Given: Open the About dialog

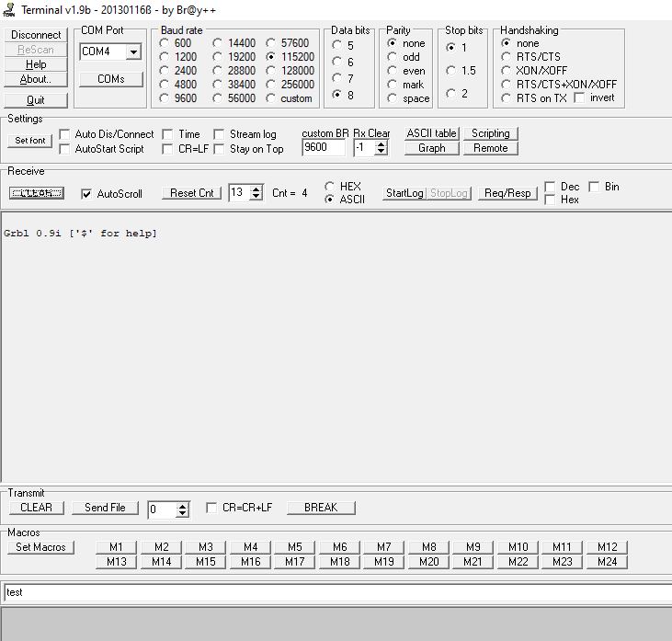Looking at the screenshot, I should [x=36, y=79].
